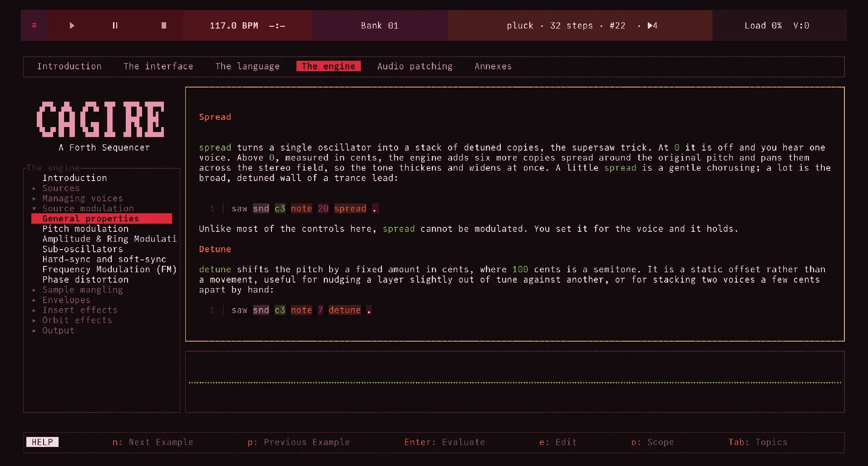Click the value 20 in spread example
Image resolution: width=868 pixels, height=466 pixels.
(323, 208)
